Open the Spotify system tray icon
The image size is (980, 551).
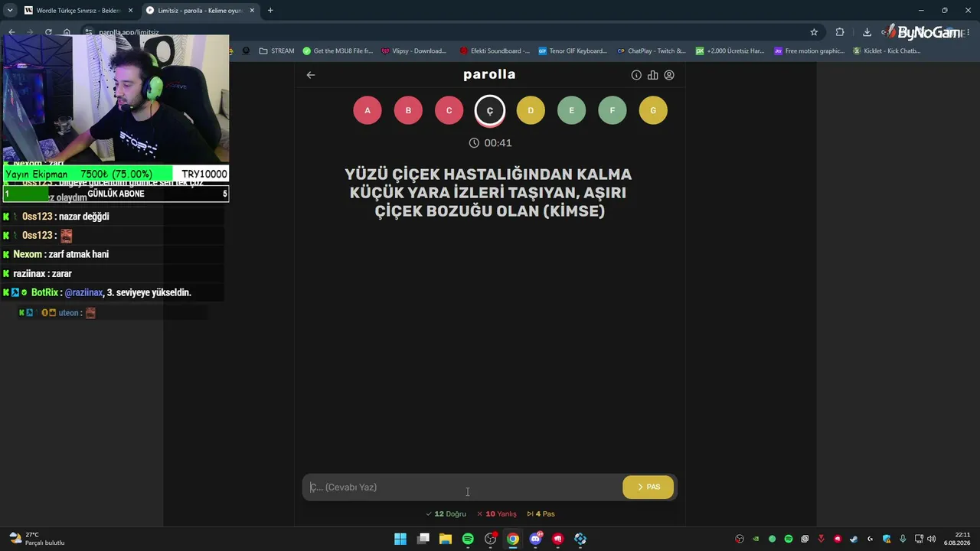(789, 539)
